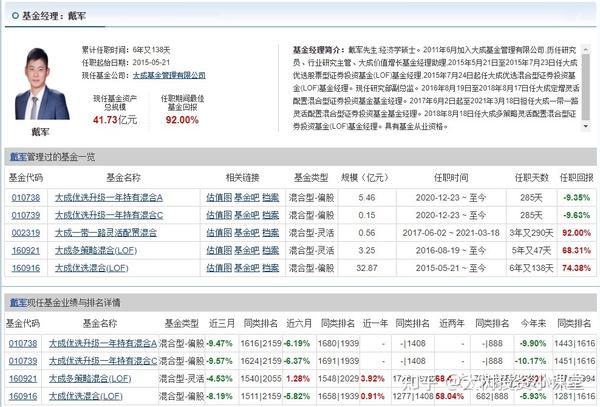The width and height of the screenshot is (600, 407).
Task: Click the 1.28% six-month return cell
Action: point(298,379)
